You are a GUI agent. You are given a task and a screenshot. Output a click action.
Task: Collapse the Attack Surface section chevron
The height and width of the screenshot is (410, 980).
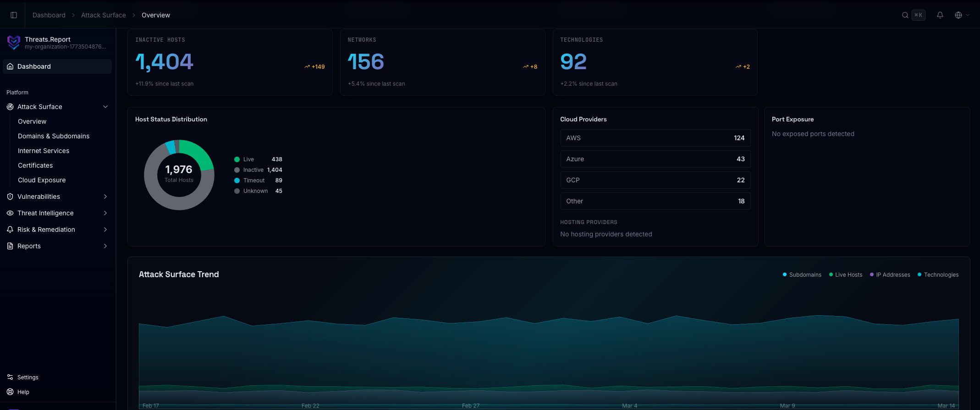click(x=105, y=107)
